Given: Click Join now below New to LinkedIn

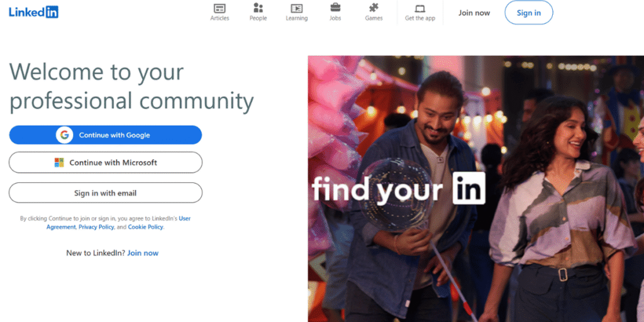Looking at the screenshot, I should point(143,253).
